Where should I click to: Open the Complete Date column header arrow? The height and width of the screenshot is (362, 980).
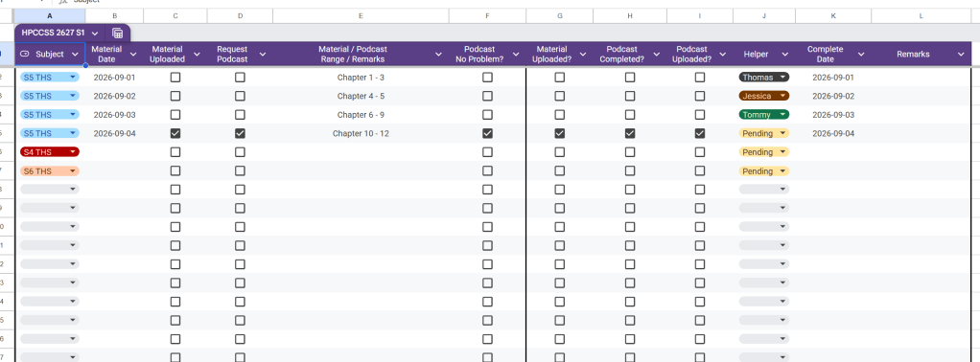[861, 55]
